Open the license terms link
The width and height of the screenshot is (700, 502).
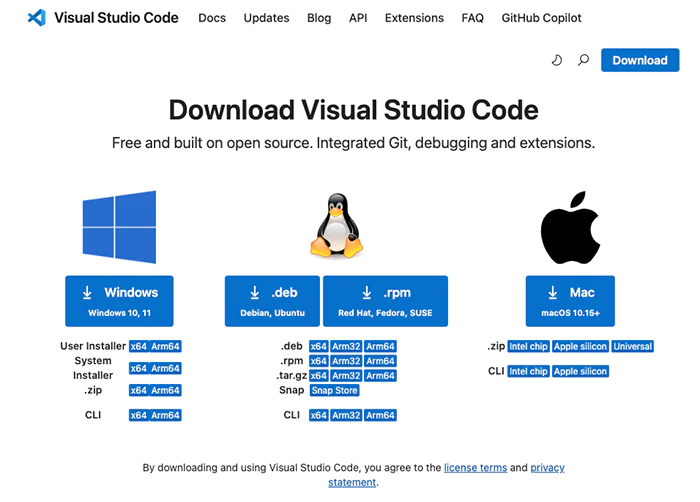point(475,468)
